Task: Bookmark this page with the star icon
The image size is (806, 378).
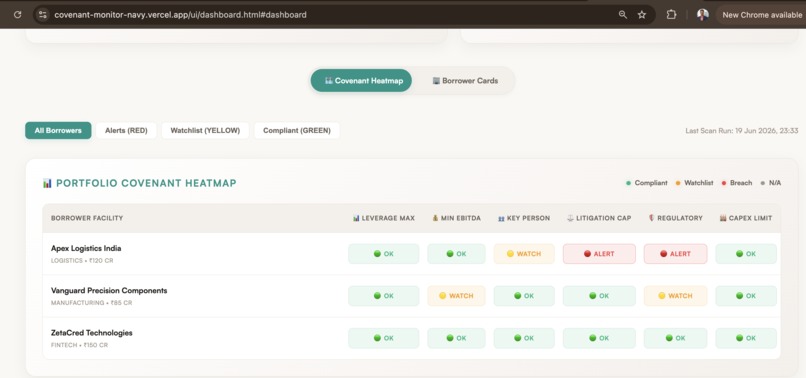Action: coord(642,15)
